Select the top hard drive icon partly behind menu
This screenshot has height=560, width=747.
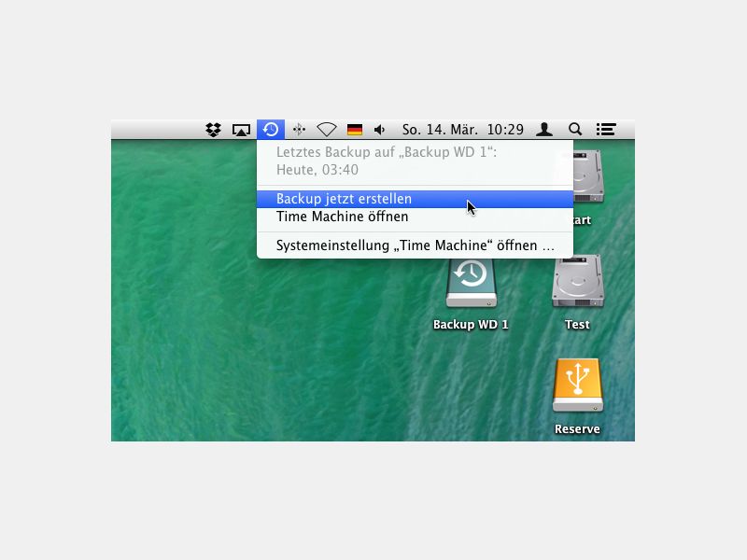tap(588, 176)
